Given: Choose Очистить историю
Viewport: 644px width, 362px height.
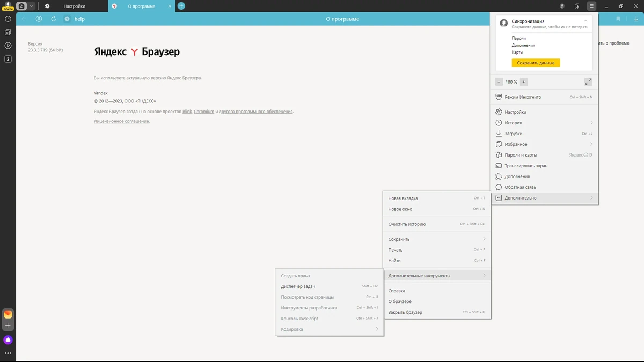Looking at the screenshot, I should point(437,224).
